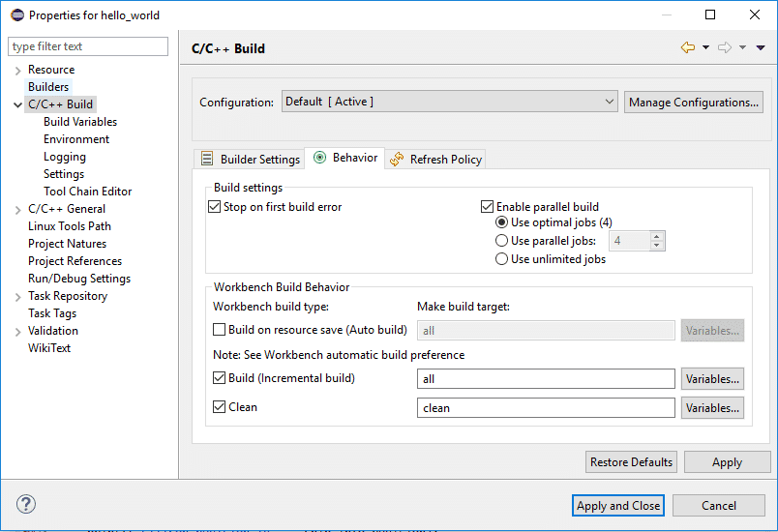Expand the Task Repository tree node
This screenshot has height=532, width=778.
point(17,297)
